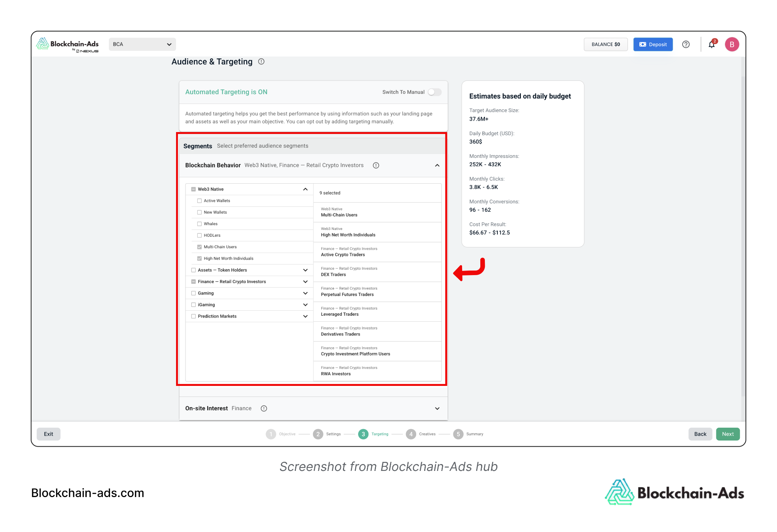Show info icon for Blockchain Behavior
The width and height of the screenshot is (777, 532).
376,165
